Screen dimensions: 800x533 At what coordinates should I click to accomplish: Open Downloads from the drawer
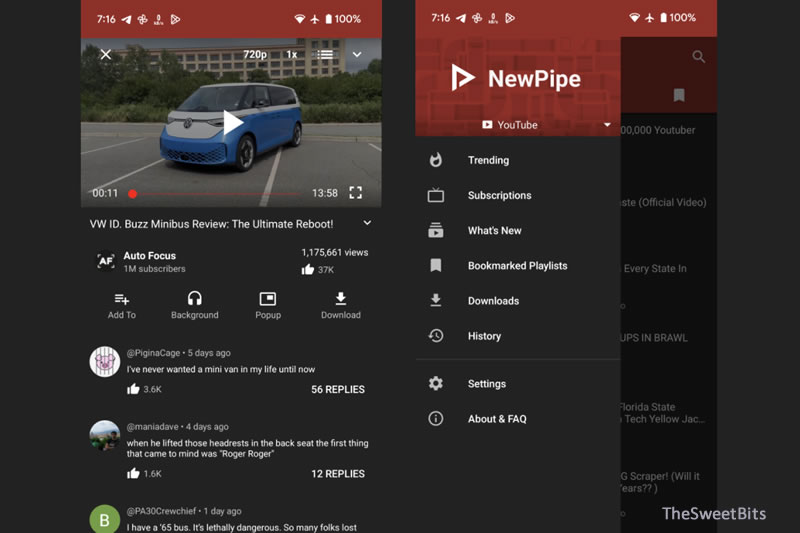point(518,301)
